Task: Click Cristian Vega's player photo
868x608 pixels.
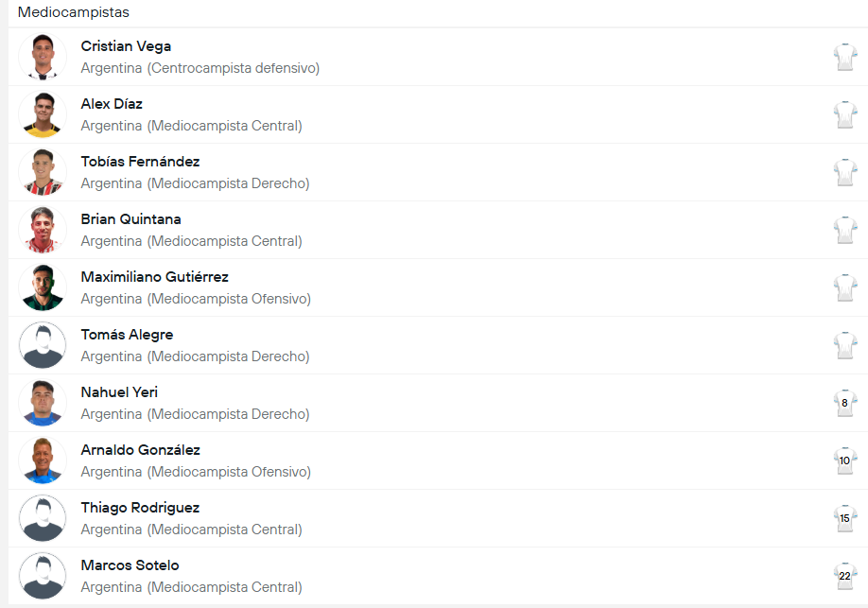Action: [43, 57]
